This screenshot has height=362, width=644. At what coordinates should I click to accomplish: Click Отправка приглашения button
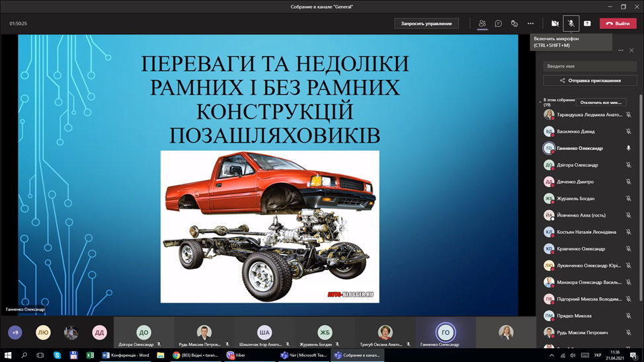coord(590,81)
